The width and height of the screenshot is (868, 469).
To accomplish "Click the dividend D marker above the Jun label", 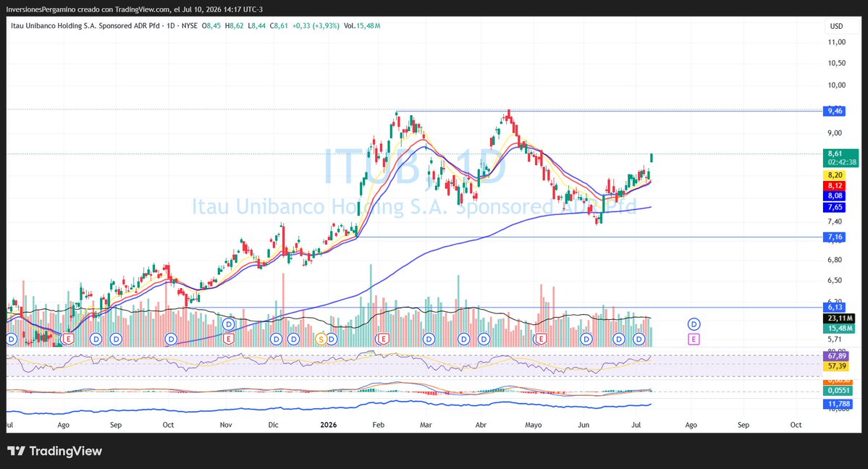I will point(586,338).
